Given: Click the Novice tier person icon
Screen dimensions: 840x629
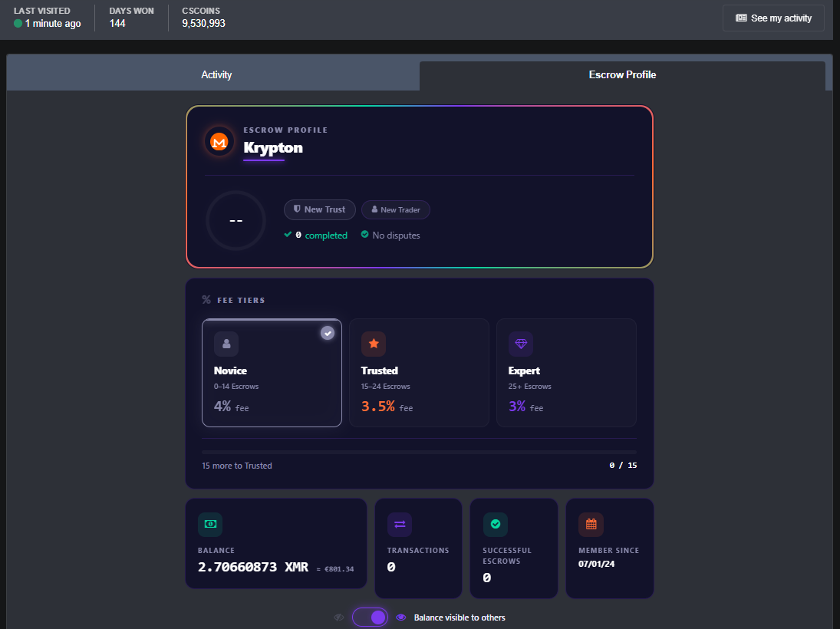Looking at the screenshot, I should 226,344.
